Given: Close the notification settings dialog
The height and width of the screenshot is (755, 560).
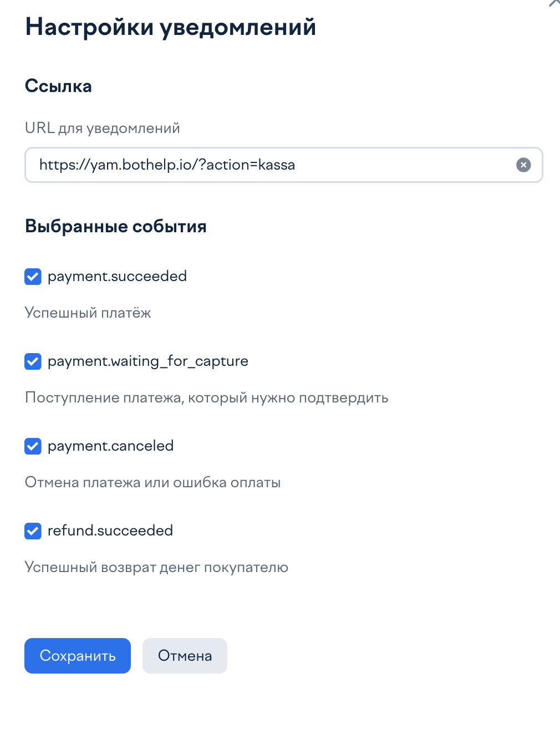Looking at the screenshot, I should (x=554, y=3).
